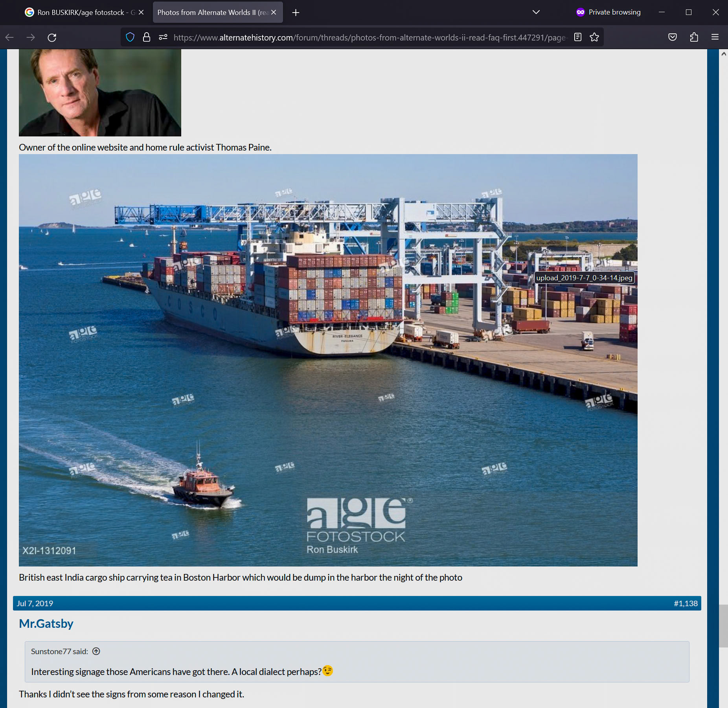Open site permissions icon in address bar
This screenshot has width=728, height=708.
pos(163,37)
